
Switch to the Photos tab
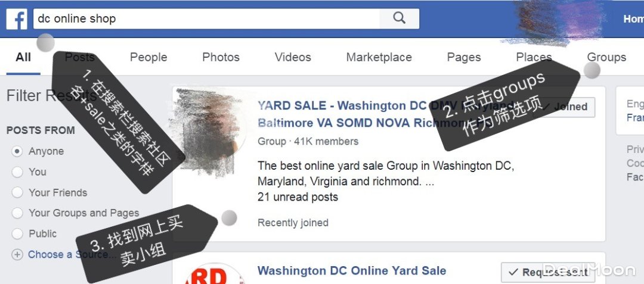click(221, 57)
